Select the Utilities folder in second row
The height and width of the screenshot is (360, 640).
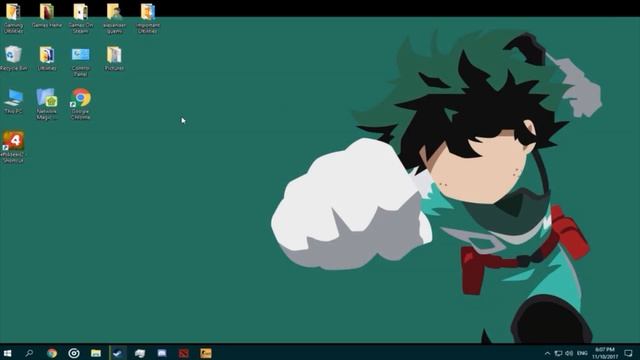tap(47, 58)
